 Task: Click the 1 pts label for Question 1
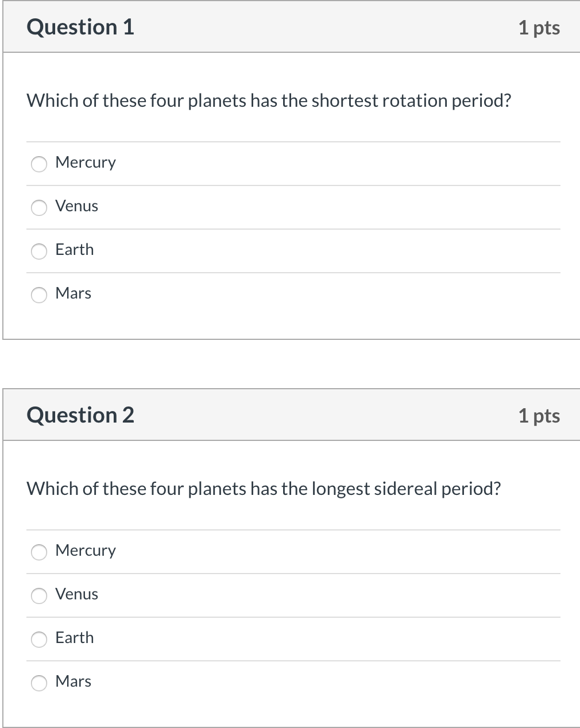pyautogui.click(x=540, y=28)
